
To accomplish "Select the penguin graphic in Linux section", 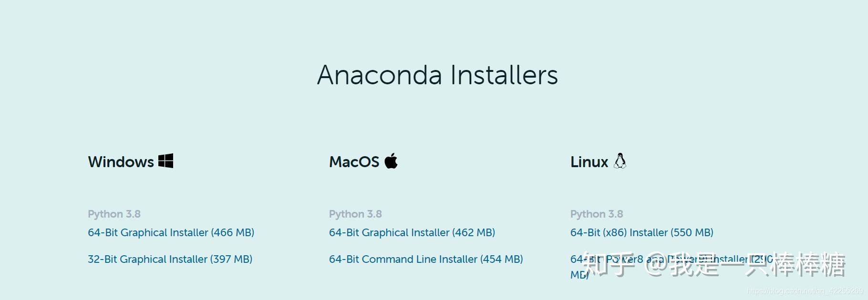I will tap(621, 161).
